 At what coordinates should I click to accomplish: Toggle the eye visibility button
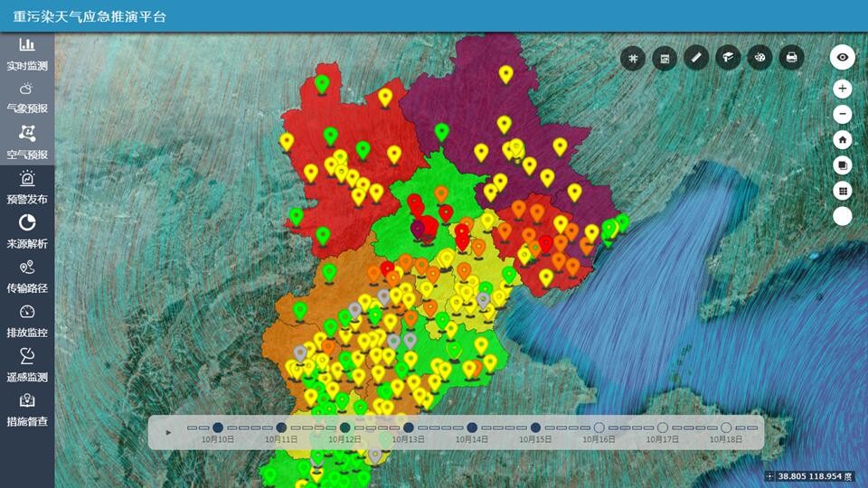843,57
